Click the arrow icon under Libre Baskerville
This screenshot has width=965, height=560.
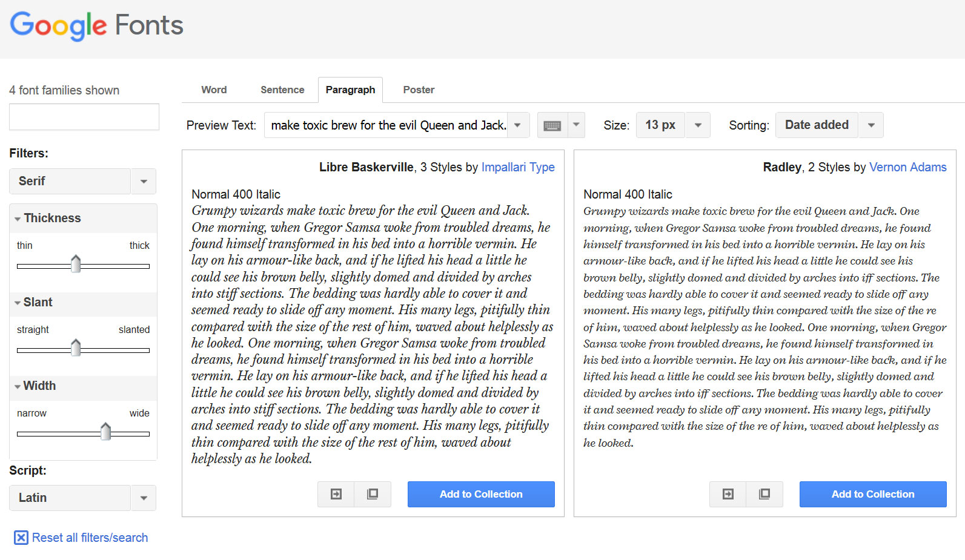click(336, 494)
